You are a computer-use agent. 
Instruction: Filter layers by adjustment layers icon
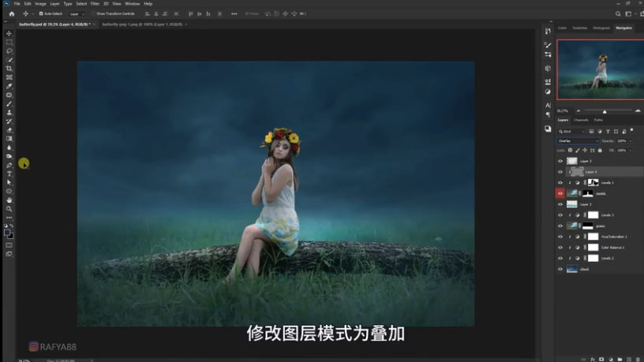coord(600,132)
